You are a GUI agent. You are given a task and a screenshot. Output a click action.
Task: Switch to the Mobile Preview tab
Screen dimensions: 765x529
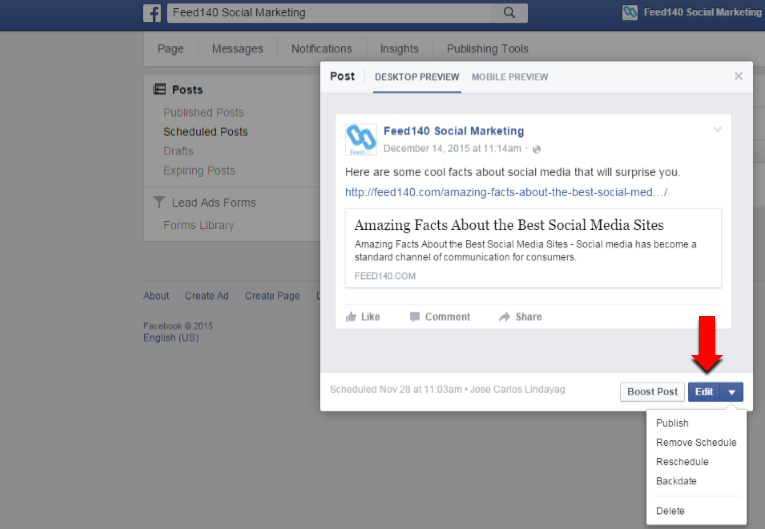[x=510, y=77]
